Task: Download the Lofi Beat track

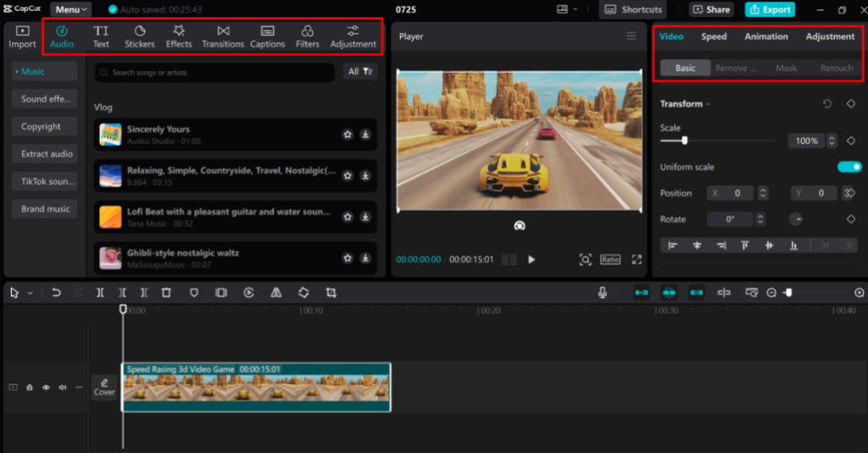Action: coord(365,217)
